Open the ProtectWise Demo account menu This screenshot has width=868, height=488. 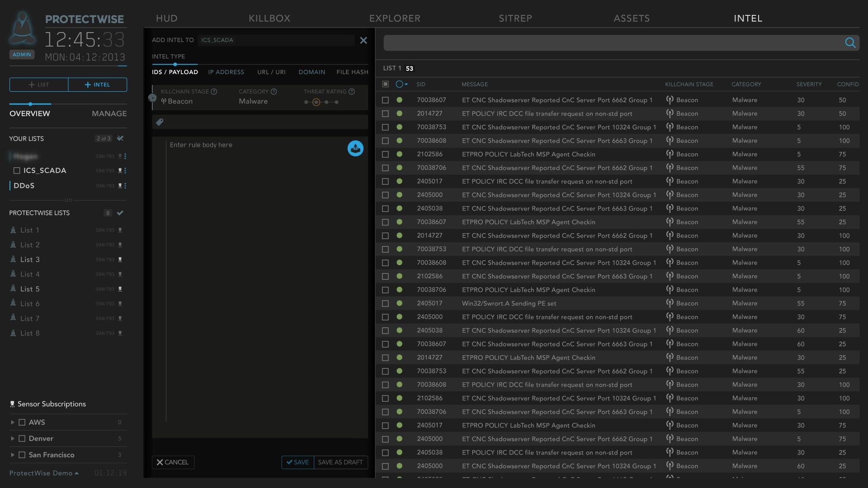(44, 473)
